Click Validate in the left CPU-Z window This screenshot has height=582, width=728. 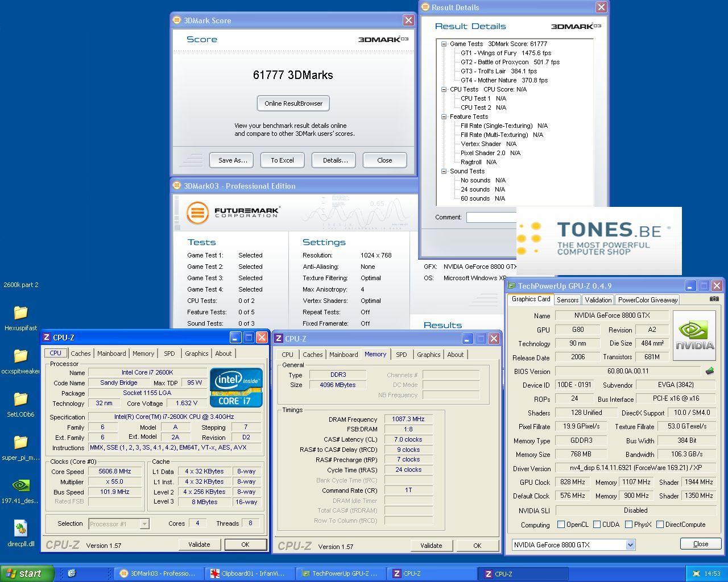[x=199, y=544]
